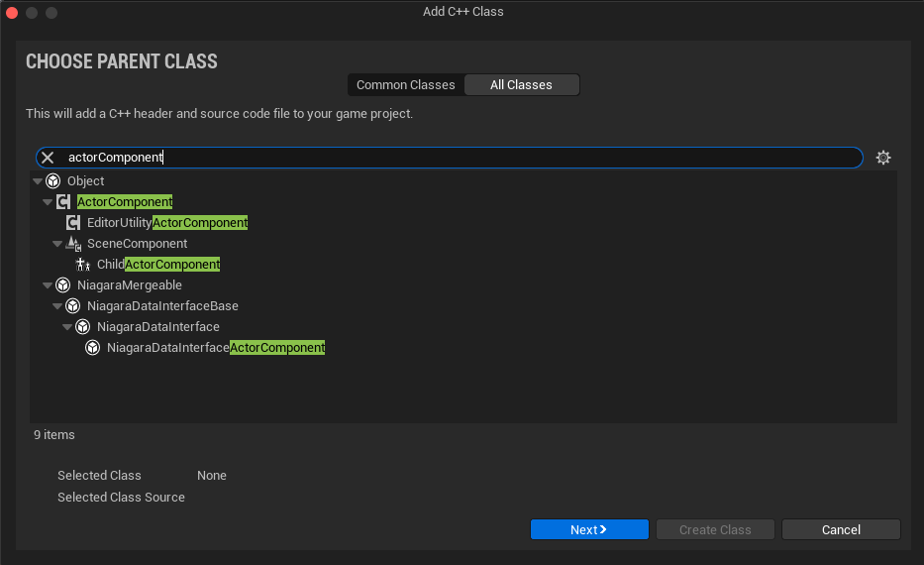The height and width of the screenshot is (565, 924).
Task: Click the NiagaraMergeable class icon
Action: click(63, 285)
